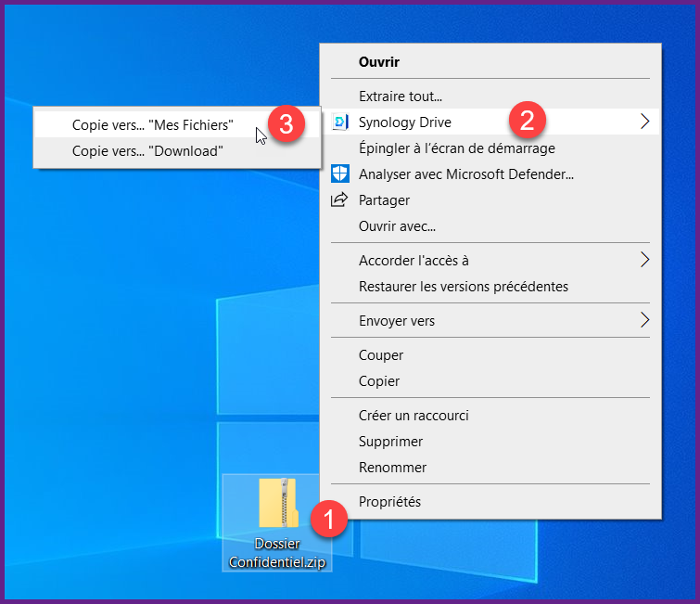Select Épingler à l'écran de démarrage
This screenshot has width=700, height=604.
[x=456, y=148]
